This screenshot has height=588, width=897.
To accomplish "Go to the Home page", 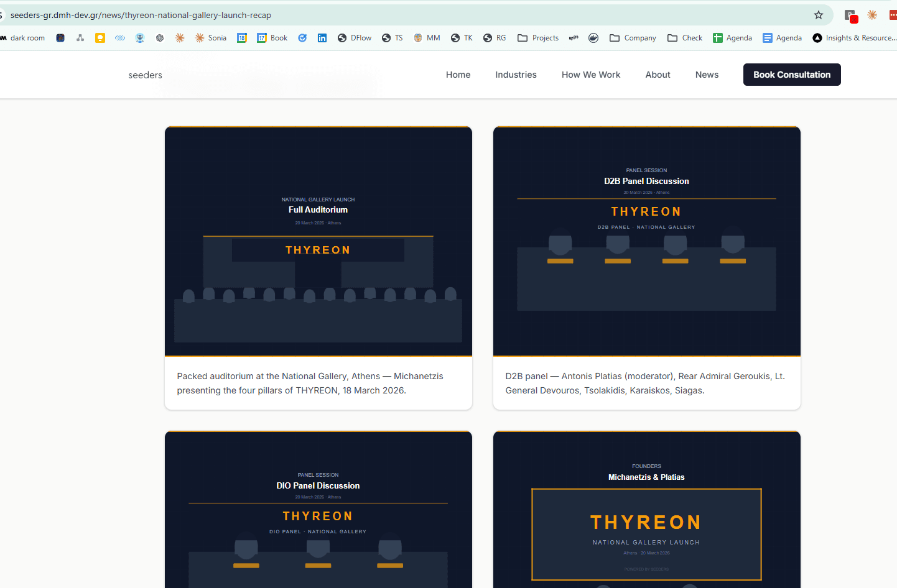I will click(x=458, y=75).
